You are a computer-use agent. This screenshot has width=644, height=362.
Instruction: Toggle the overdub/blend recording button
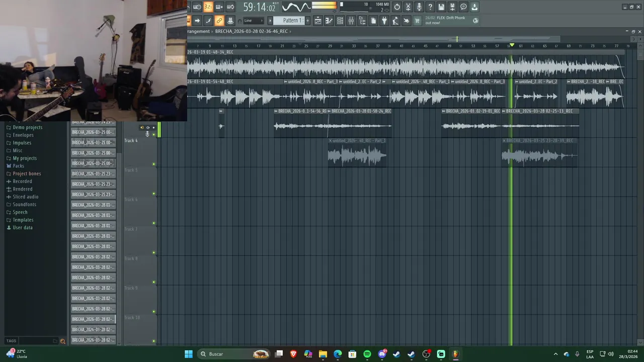(x=219, y=7)
